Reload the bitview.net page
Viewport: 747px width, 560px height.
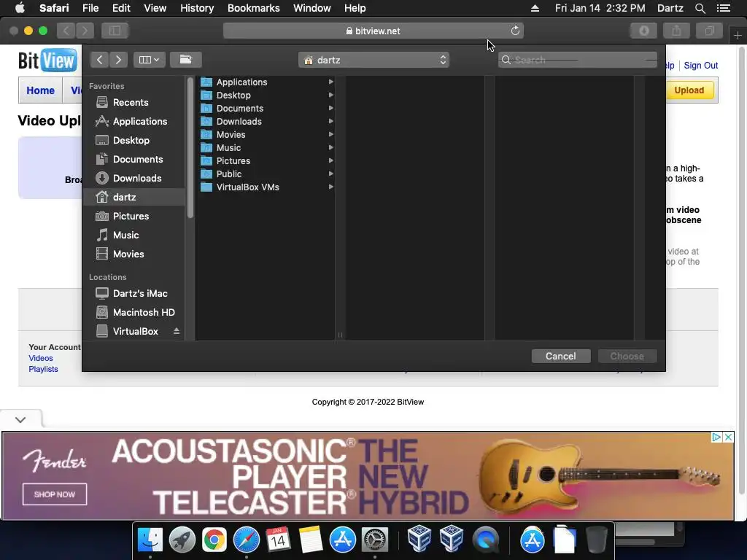coord(515,31)
